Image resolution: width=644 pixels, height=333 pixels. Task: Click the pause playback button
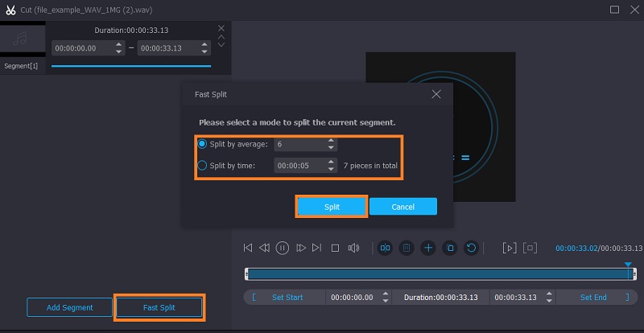click(x=283, y=248)
